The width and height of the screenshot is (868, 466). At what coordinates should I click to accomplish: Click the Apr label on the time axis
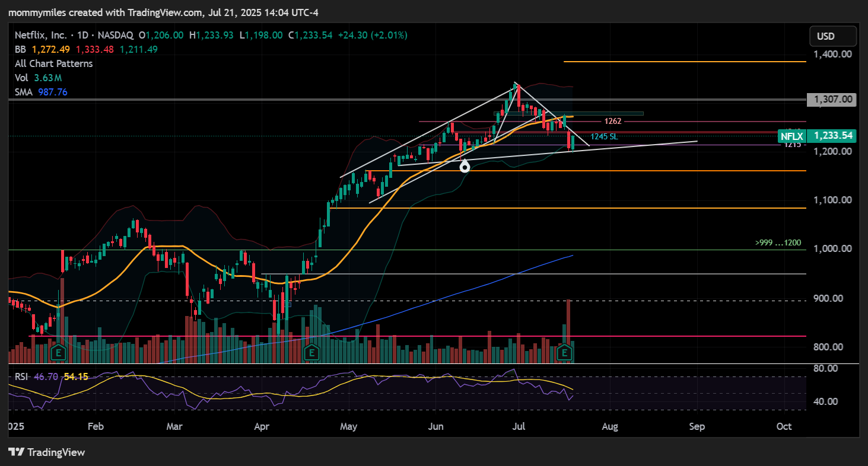point(262,427)
